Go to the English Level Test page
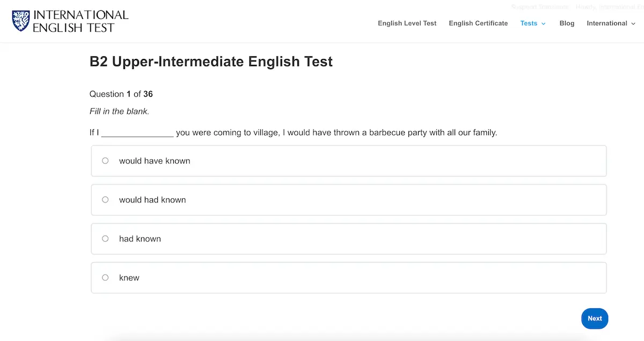 (407, 23)
